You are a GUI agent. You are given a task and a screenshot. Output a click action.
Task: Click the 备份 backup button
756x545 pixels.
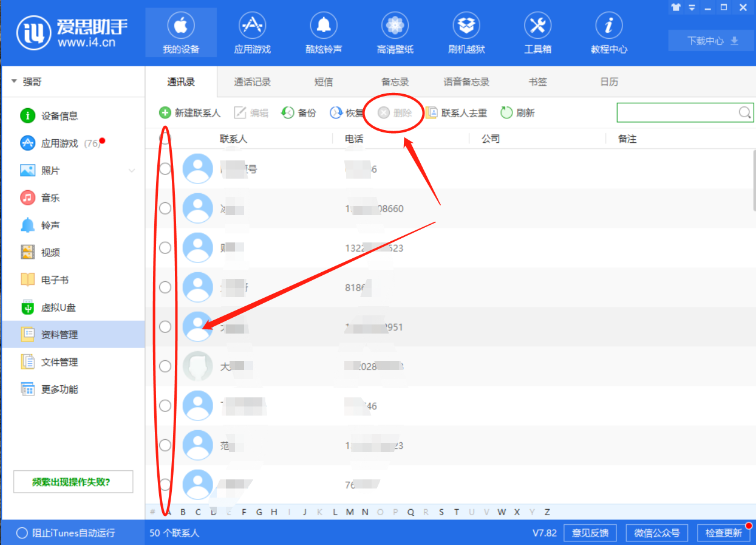[x=299, y=113]
